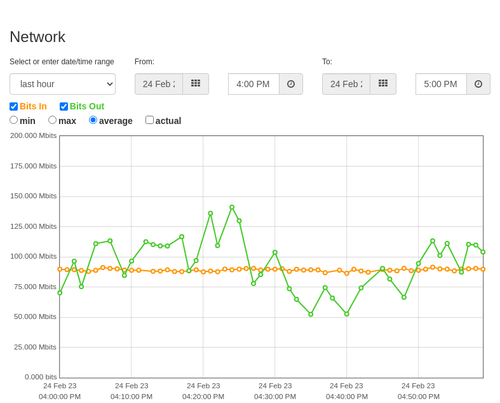The width and height of the screenshot is (500, 403).
Task: Click the last orange Bits In data point
Action: [483, 269]
